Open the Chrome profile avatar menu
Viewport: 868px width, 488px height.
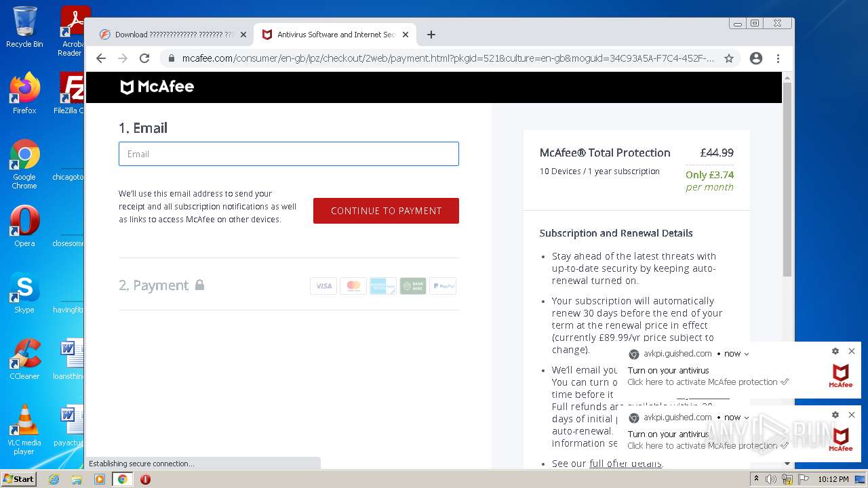coord(756,58)
